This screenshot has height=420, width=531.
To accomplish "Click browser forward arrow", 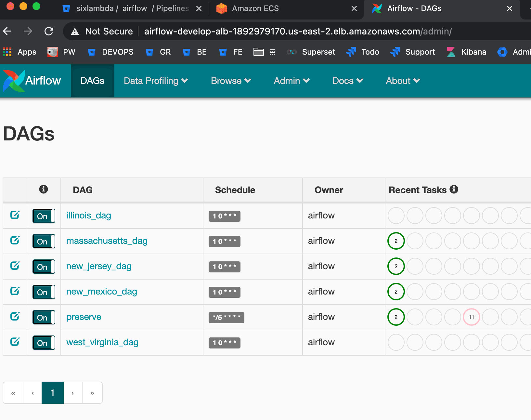I will pos(28,31).
